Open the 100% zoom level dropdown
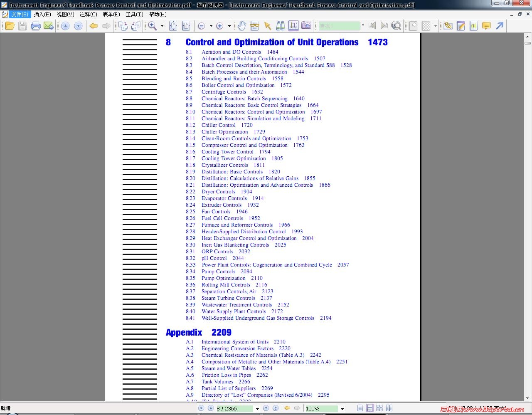This screenshot has width=532, height=415. point(342,409)
